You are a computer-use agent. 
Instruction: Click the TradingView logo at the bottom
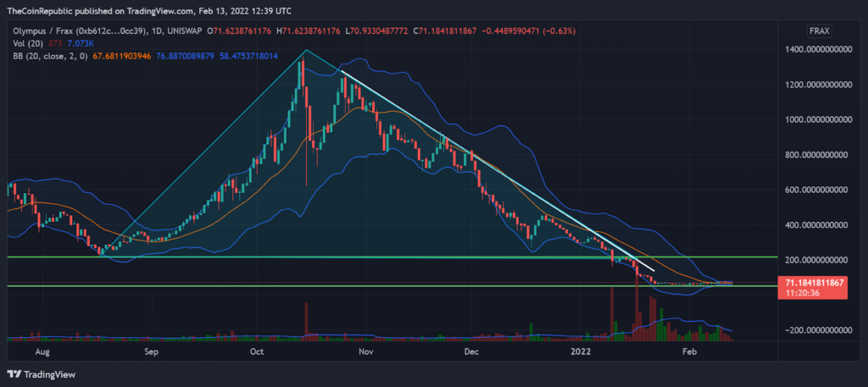pyautogui.click(x=42, y=373)
